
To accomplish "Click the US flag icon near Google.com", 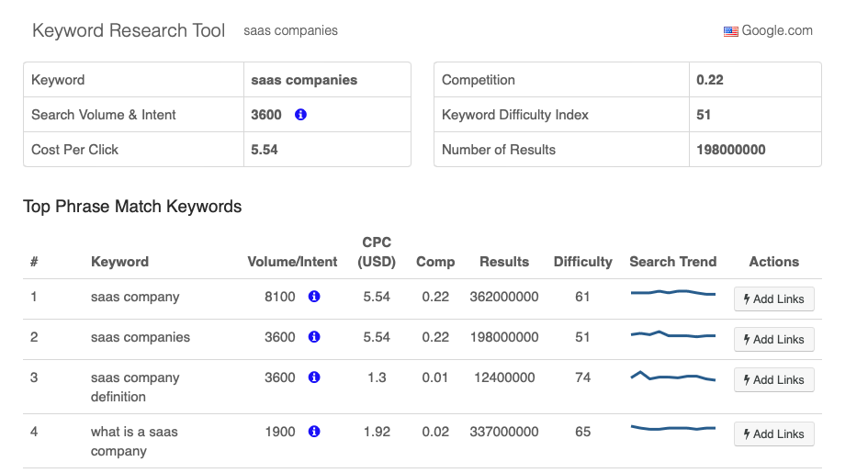I will click(731, 31).
